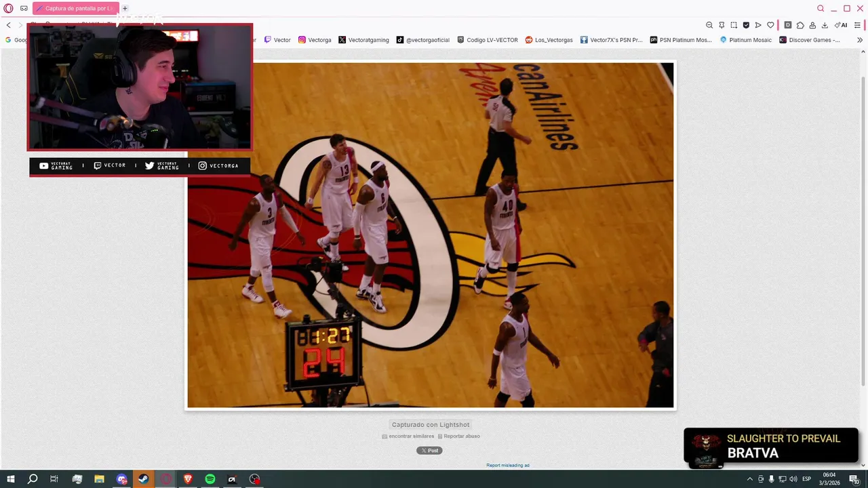Open OBS Studio from the taskbar
The height and width of the screenshot is (488, 868).
coord(254,479)
